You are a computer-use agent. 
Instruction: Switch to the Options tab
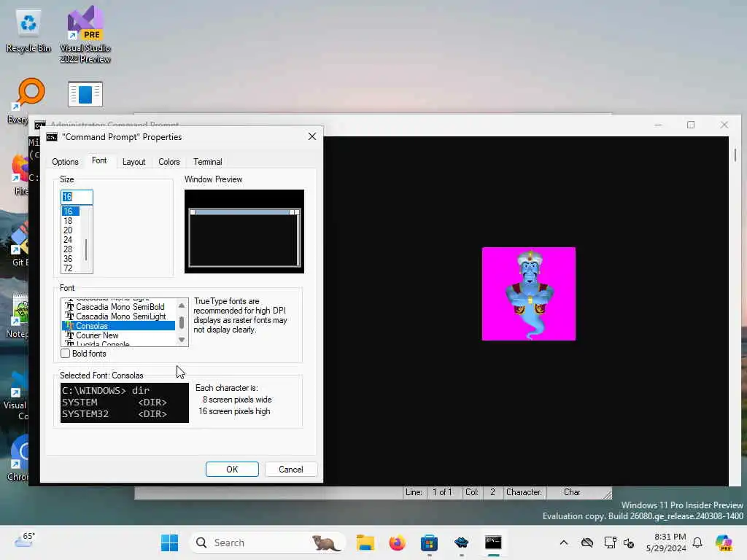pos(65,162)
